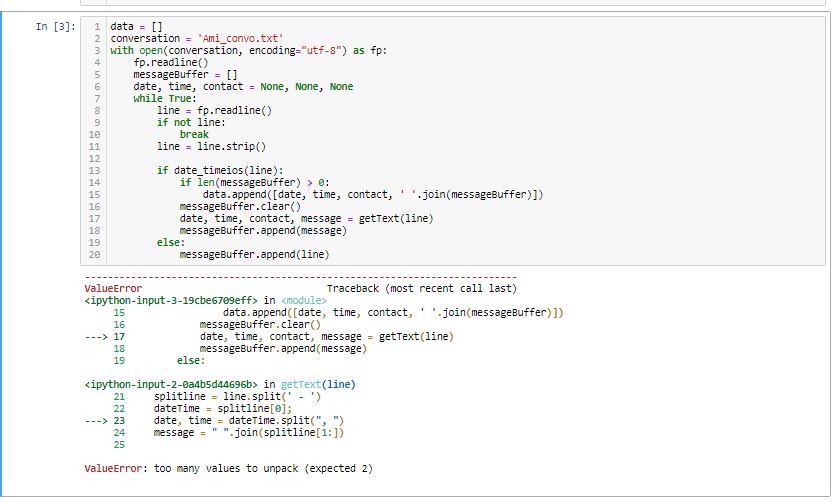Image resolution: width=838 pixels, height=502 pixels.
Task: Click traceback line 'splitline = line.split'
Action: coord(237,397)
